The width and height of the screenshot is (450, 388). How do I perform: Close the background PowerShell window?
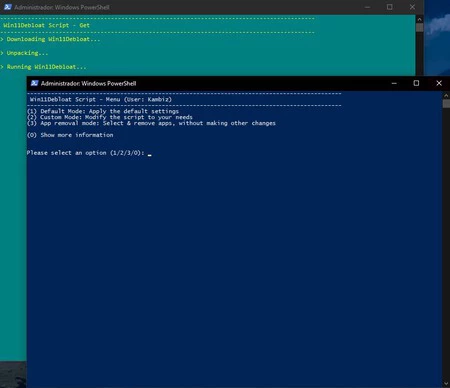[412, 7]
